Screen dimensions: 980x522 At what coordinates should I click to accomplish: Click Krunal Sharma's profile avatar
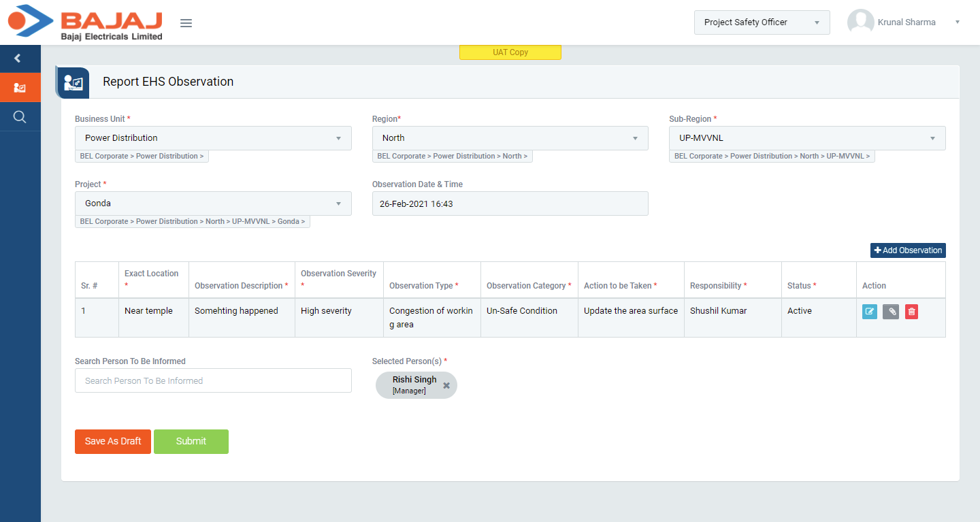click(860, 22)
